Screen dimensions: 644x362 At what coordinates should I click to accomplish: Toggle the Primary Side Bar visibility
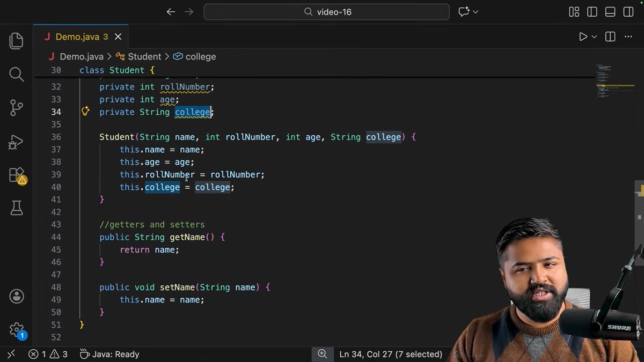[592, 12]
